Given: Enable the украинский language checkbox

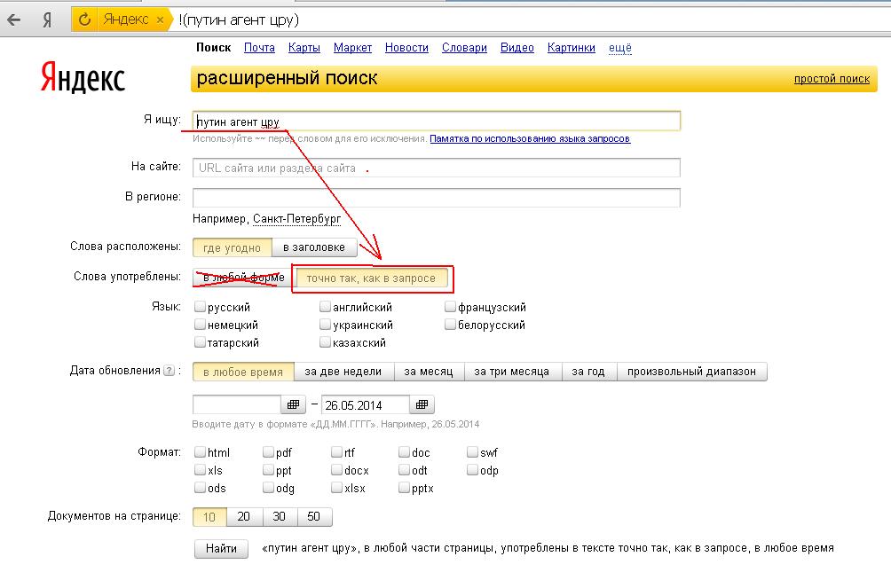Looking at the screenshot, I should pyautogui.click(x=325, y=325).
